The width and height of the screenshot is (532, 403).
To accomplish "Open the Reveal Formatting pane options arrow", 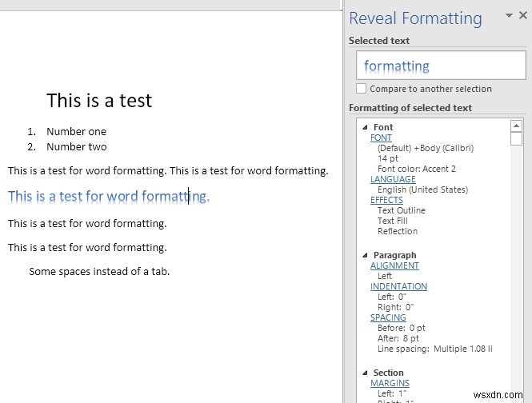I will (509, 16).
